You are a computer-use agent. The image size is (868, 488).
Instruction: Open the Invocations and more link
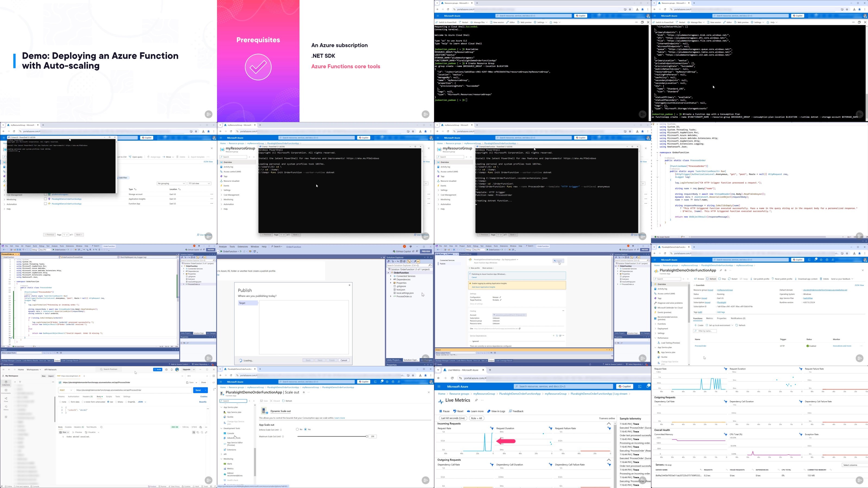(x=842, y=346)
